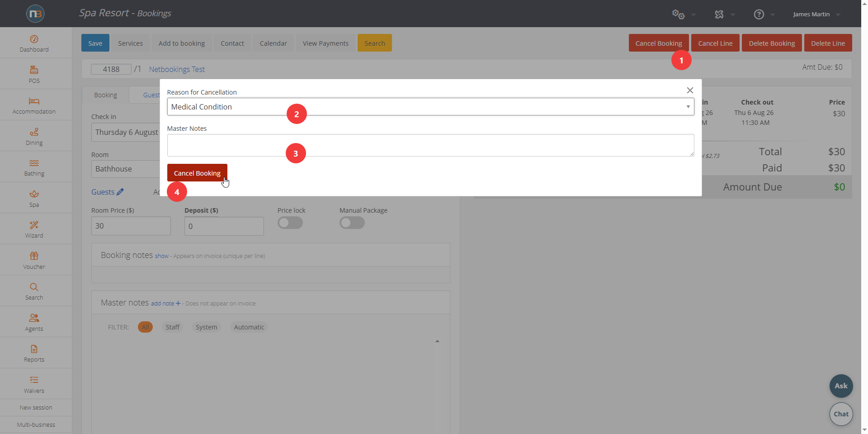Open the help question mark menu

pos(759,14)
